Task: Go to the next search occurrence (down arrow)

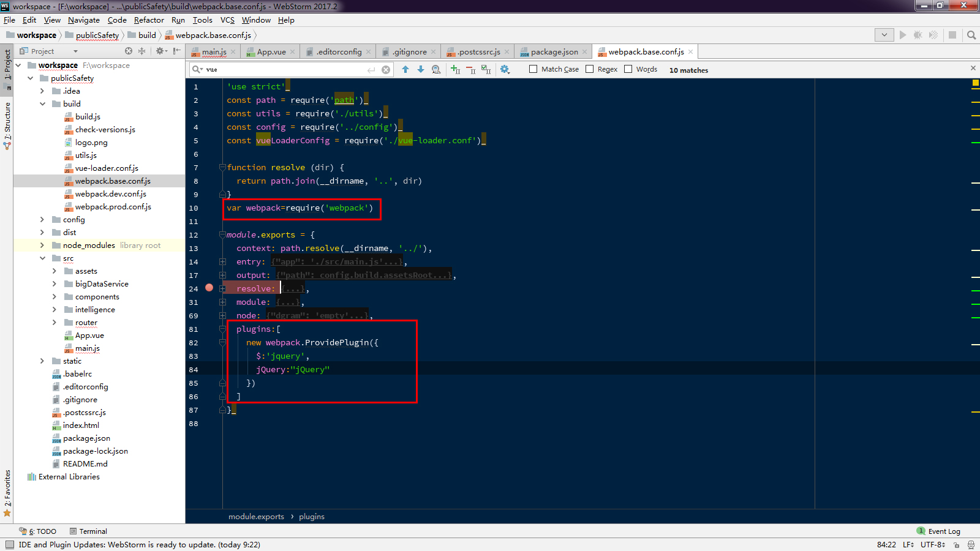Action: pos(421,70)
